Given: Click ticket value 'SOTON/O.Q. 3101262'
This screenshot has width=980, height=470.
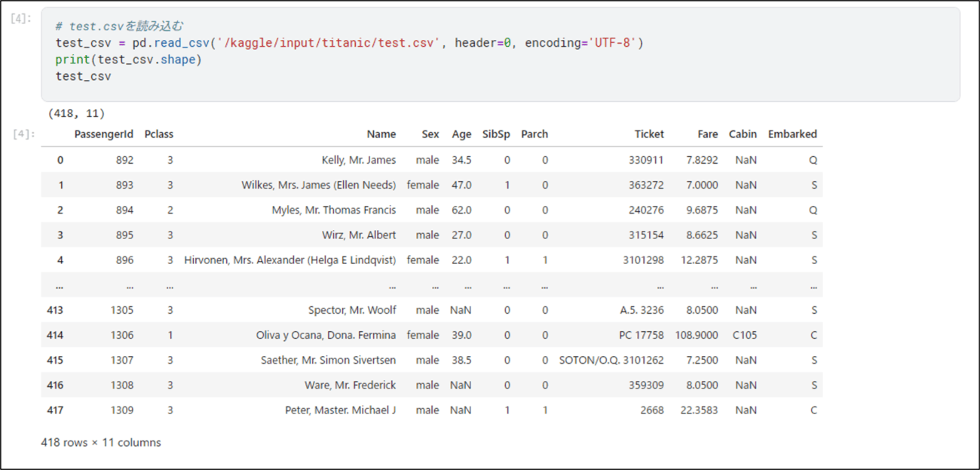Looking at the screenshot, I should click(612, 360).
